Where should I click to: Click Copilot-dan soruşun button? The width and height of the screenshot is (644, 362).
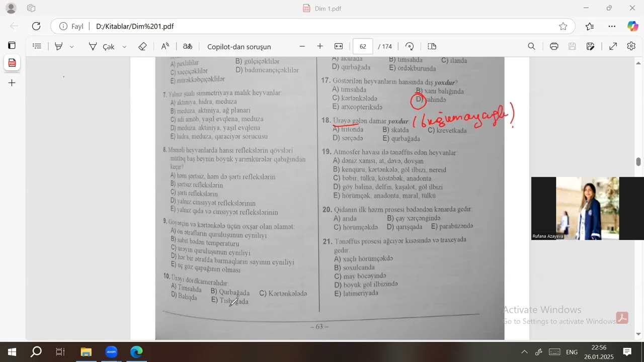(239, 46)
